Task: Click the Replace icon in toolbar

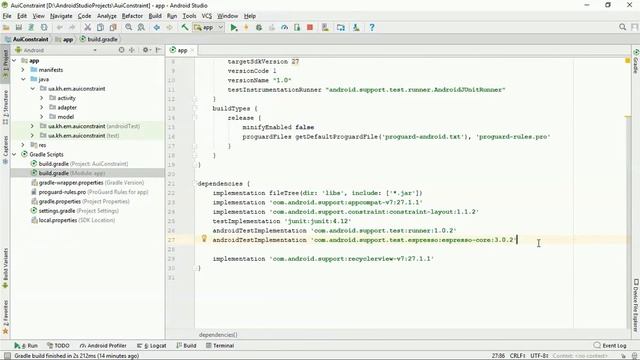Action: tap(141, 27)
